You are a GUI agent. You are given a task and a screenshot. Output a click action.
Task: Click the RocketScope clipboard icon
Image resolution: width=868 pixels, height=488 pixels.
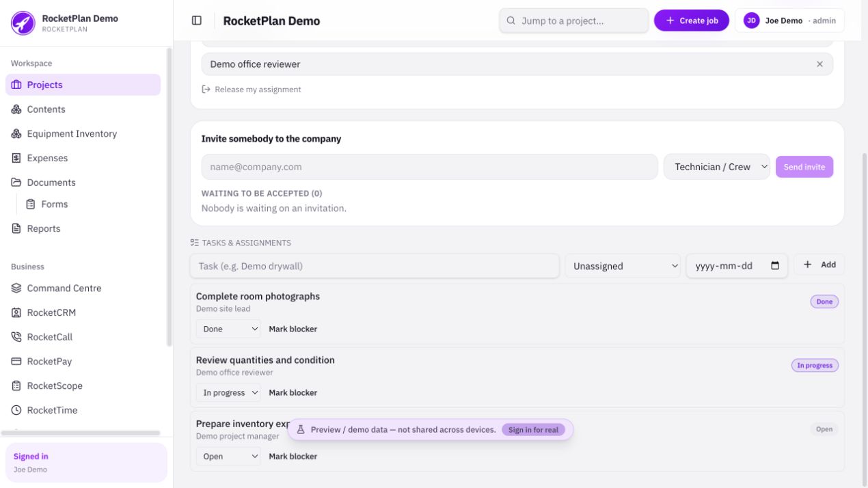tap(16, 385)
